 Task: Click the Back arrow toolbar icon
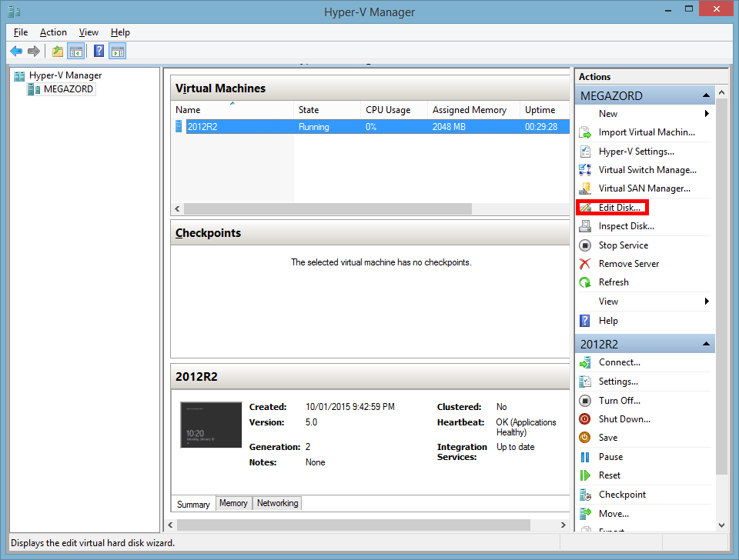coord(16,51)
